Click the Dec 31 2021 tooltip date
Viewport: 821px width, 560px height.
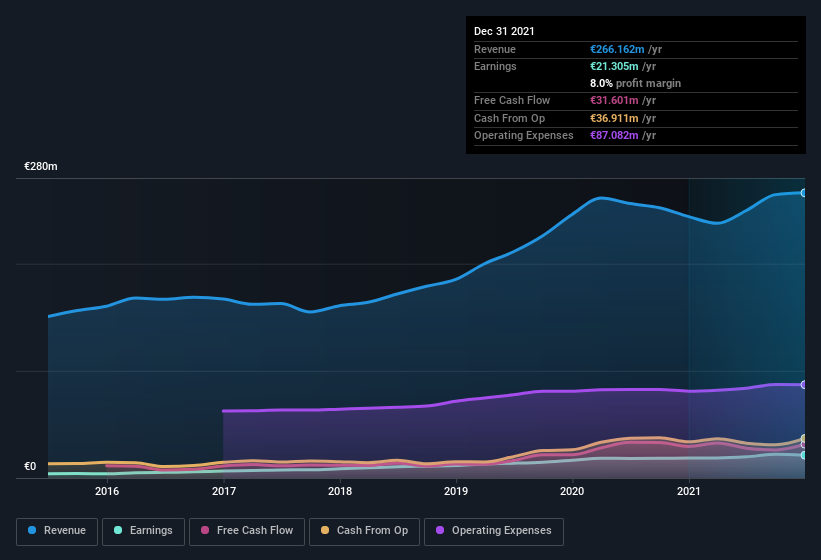(504, 31)
